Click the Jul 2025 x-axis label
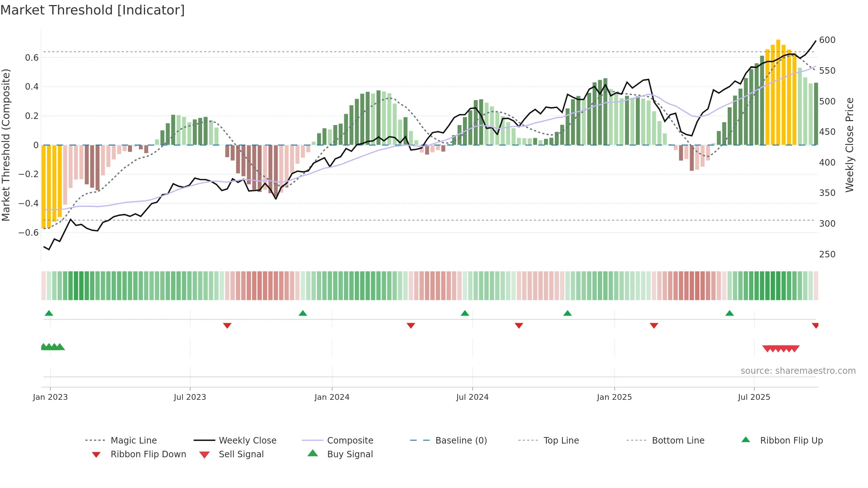 point(754,397)
